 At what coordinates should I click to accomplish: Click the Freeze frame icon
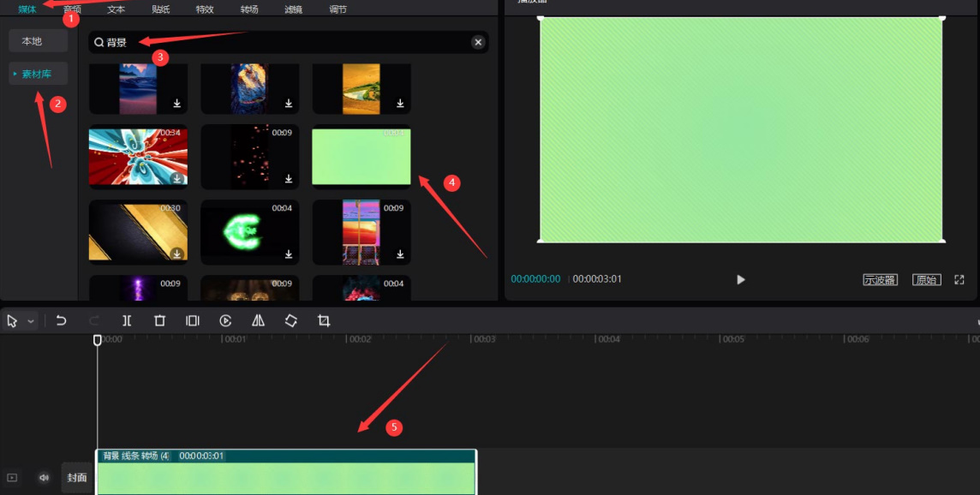tap(193, 320)
